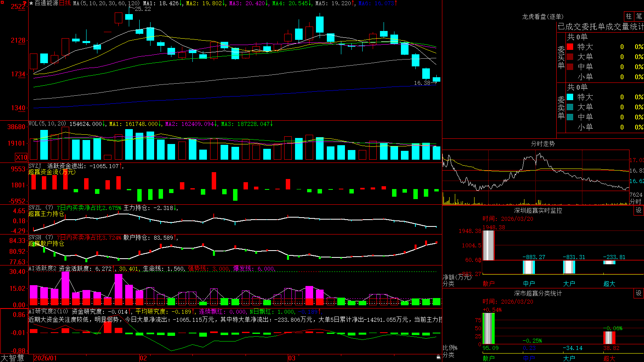Click the 已成交委托单成交量统计 header

click(601, 27)
